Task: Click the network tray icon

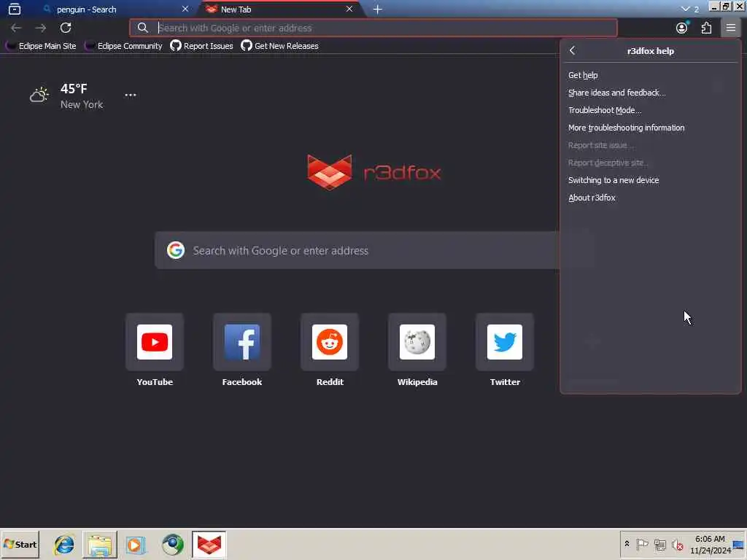Action: point(659,544)
